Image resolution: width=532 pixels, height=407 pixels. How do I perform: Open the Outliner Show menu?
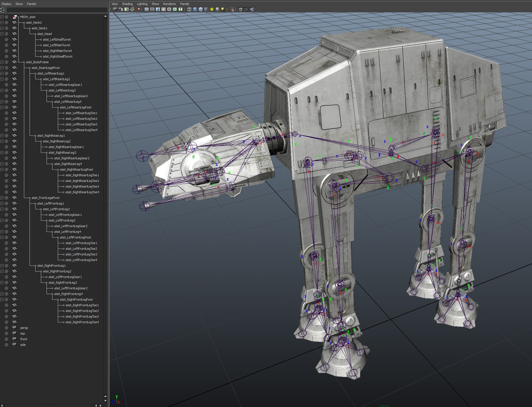click(19, 4)
